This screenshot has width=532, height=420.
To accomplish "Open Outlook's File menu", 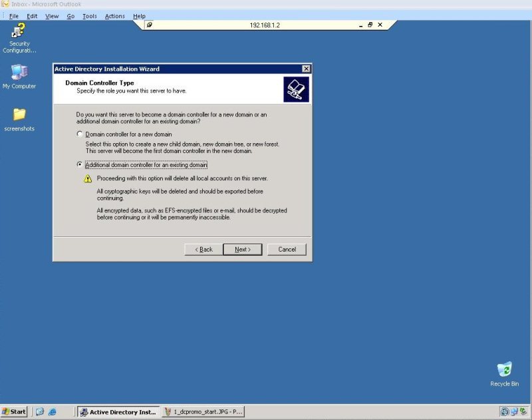I will pos(13,16).
